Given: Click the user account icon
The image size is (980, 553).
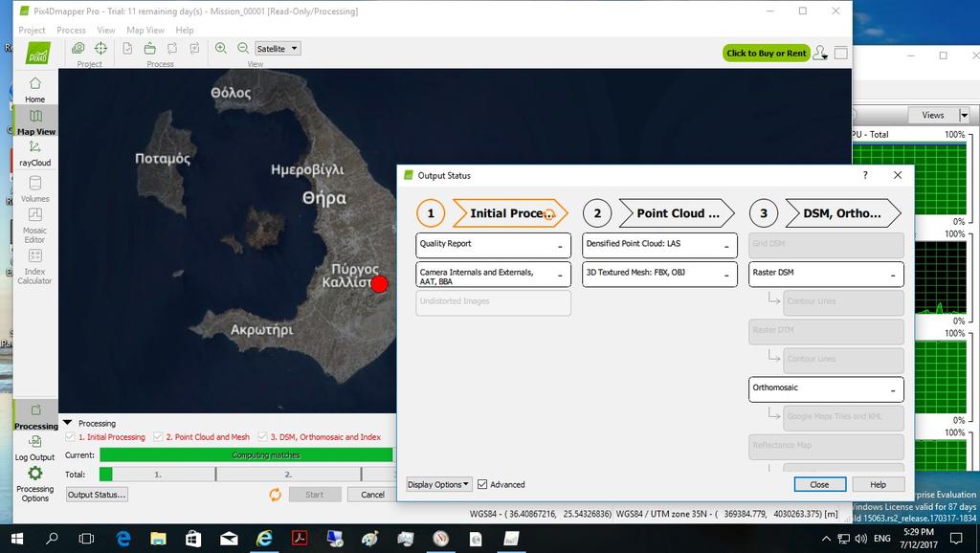Looking at the screenshot, I should (820, 54).
